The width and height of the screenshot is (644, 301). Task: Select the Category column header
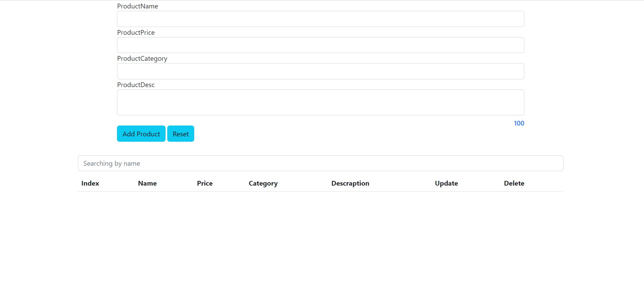pos(263,183)
